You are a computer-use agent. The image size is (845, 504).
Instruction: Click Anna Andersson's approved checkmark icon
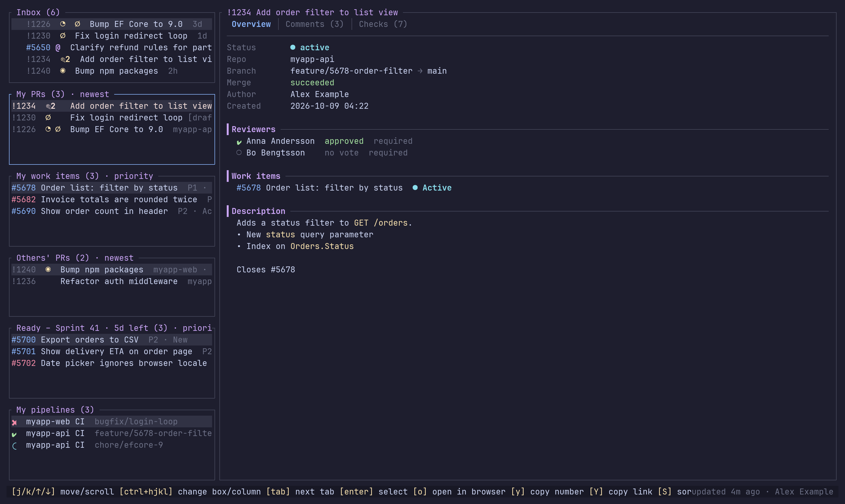point(239,142)
